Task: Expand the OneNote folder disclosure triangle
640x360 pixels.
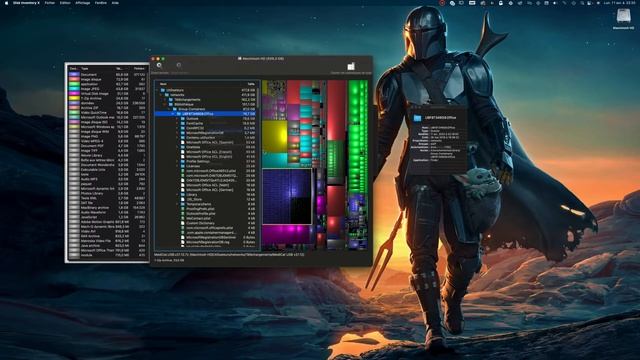Action: [178, 147]
